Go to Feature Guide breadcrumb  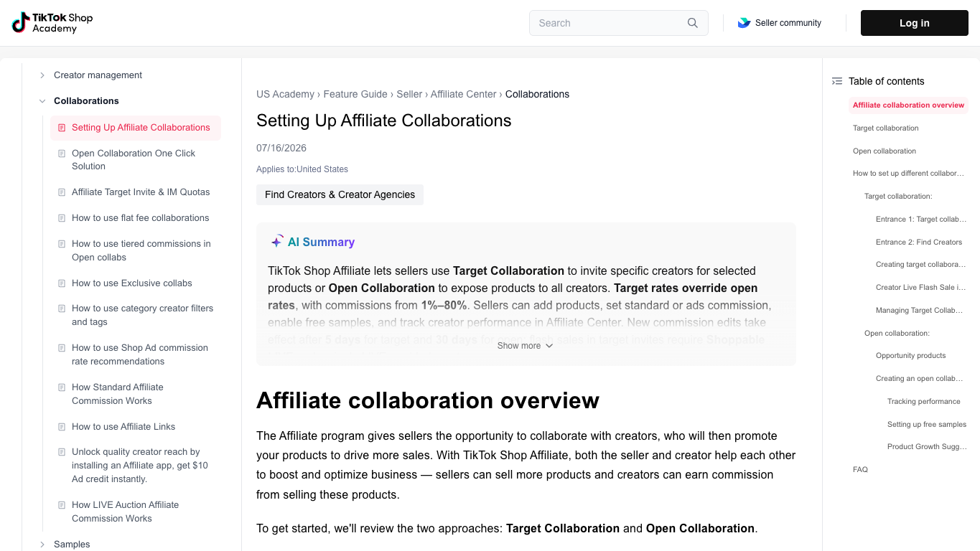coord(355,94)
